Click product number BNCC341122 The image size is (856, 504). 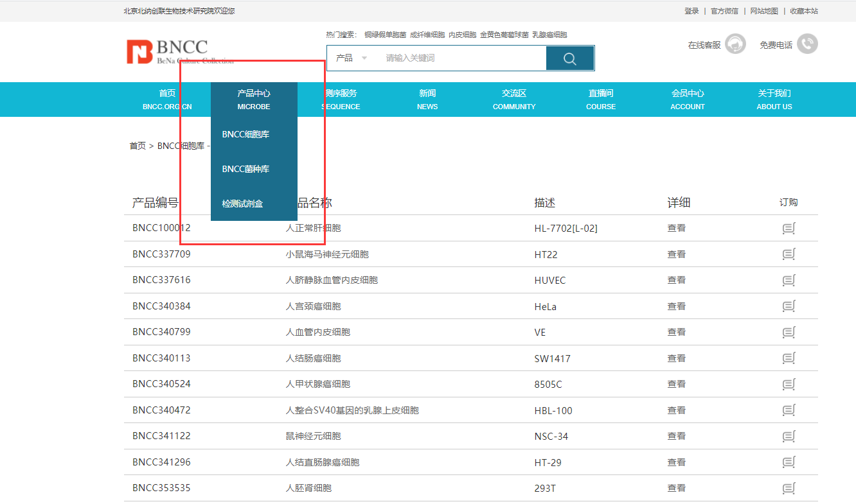pyautogui.click(x=161, y=436)
